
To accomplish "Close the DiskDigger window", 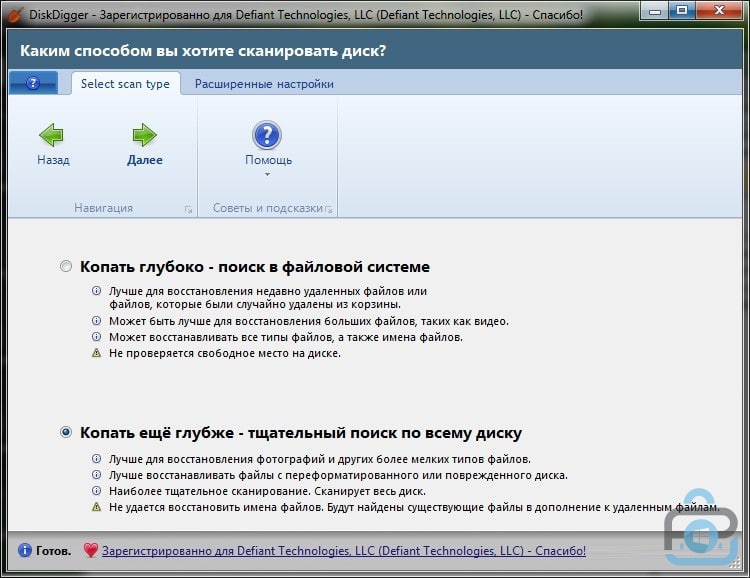I will click(x=719, y=11).
